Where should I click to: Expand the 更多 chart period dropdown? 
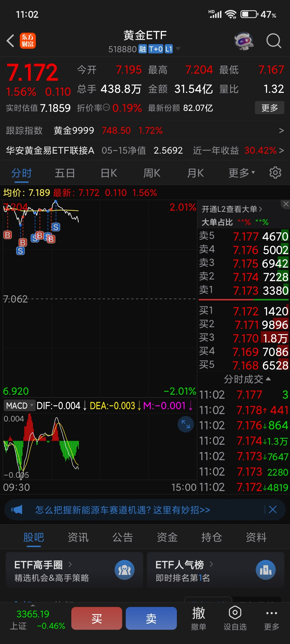coord(242,173)
